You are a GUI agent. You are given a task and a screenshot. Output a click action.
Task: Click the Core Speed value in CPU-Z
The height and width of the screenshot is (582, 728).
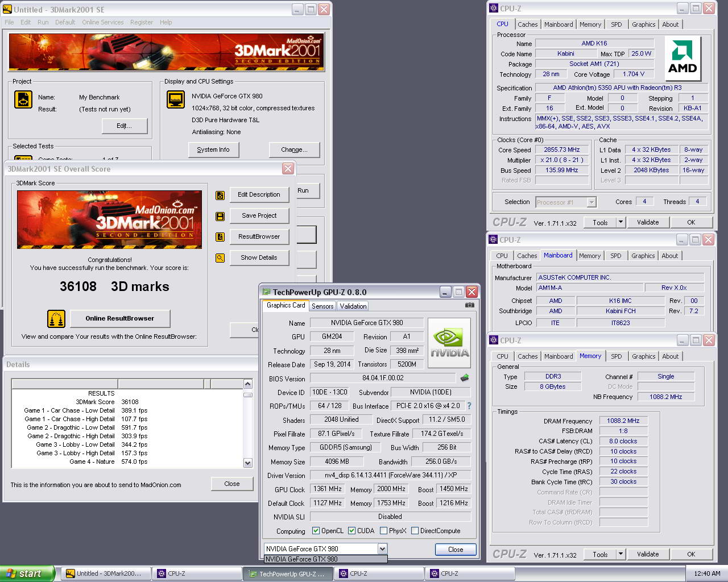561,150
